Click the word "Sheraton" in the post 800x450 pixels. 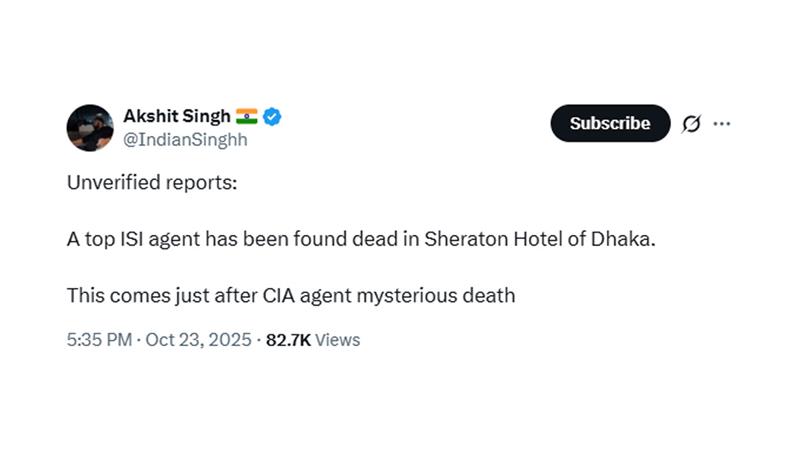(461, 240)
